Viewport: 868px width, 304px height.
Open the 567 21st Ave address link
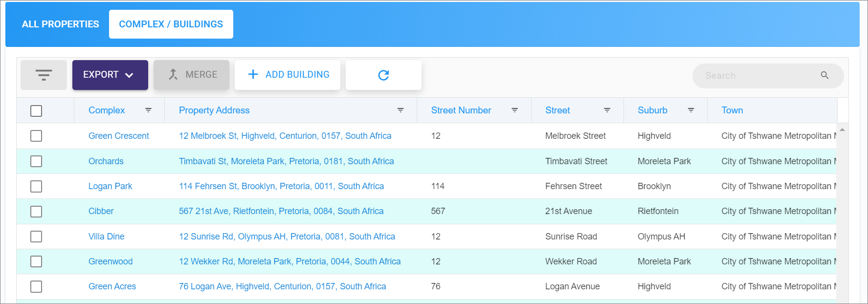[281, 211]
